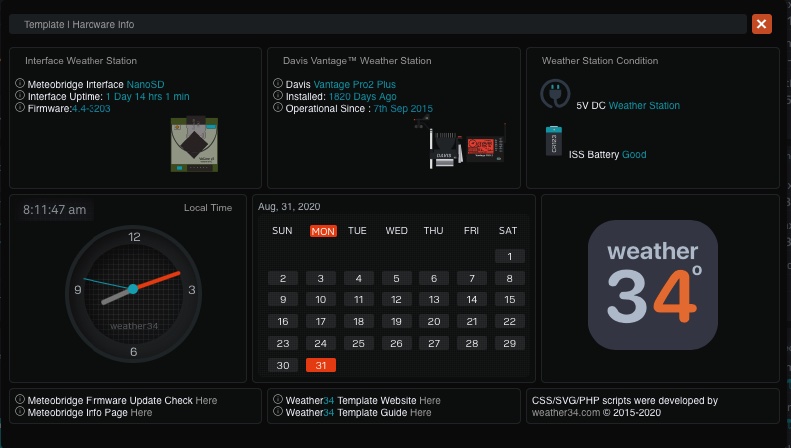Click the 5V DC Weather Station label
Screen dimensions: 791x448
click(x=628, y=105)
